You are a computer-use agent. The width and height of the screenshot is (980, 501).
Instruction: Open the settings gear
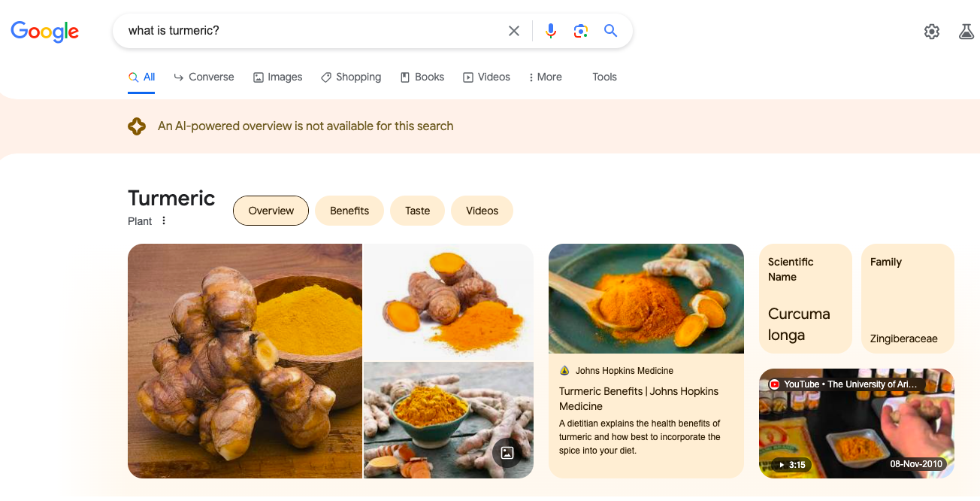(x=932, y=32)
